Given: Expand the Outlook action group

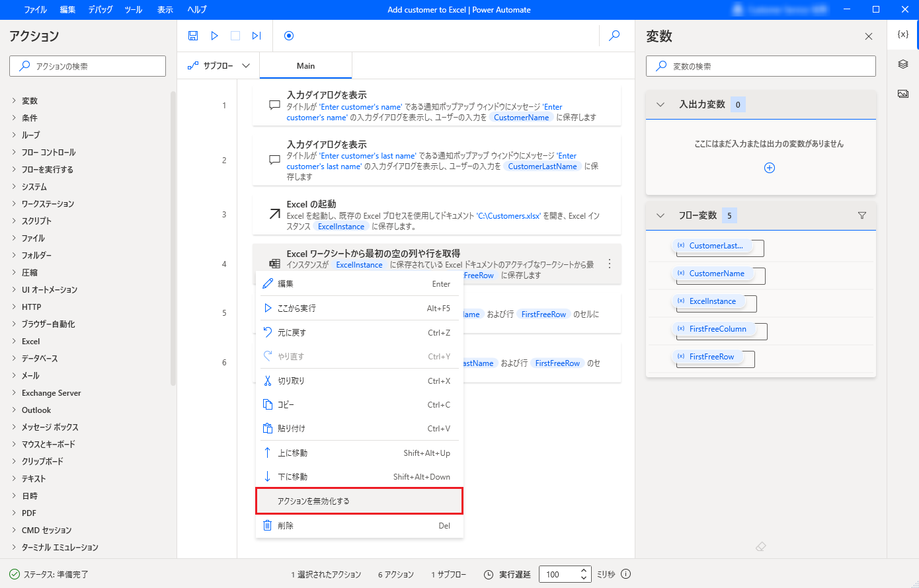Looking at the screenshot, I should pyautogui.click(x=14, y=410).
